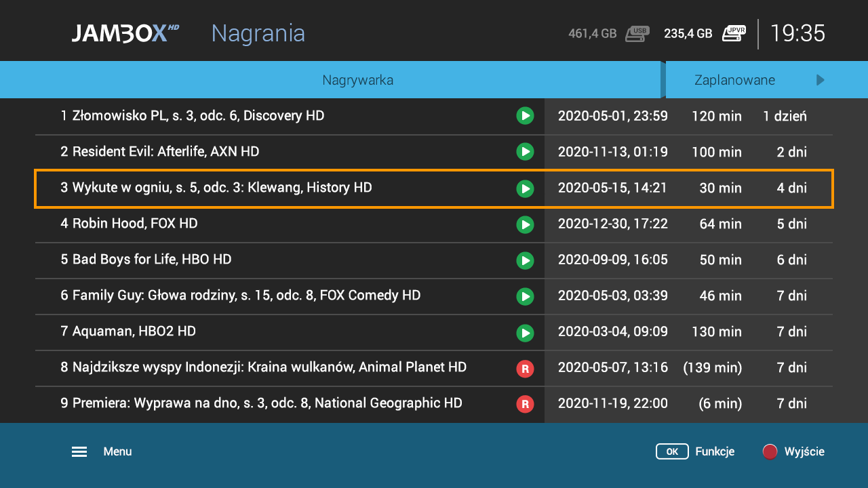The height and width of the screenshot is (488, 868).
Task: Click the green play icon for Resident Evil: Afterlife
Action: click(x=525, y=152)
